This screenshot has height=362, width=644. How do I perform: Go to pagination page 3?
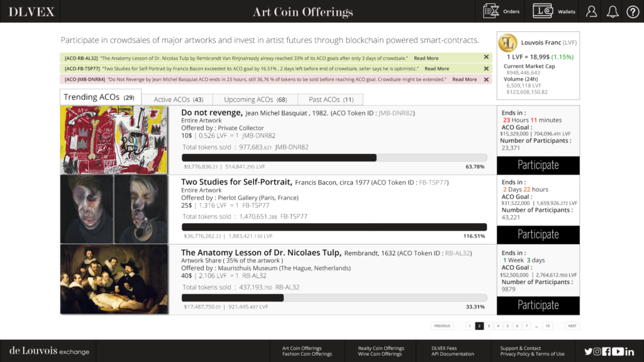(x=489, y=326)
